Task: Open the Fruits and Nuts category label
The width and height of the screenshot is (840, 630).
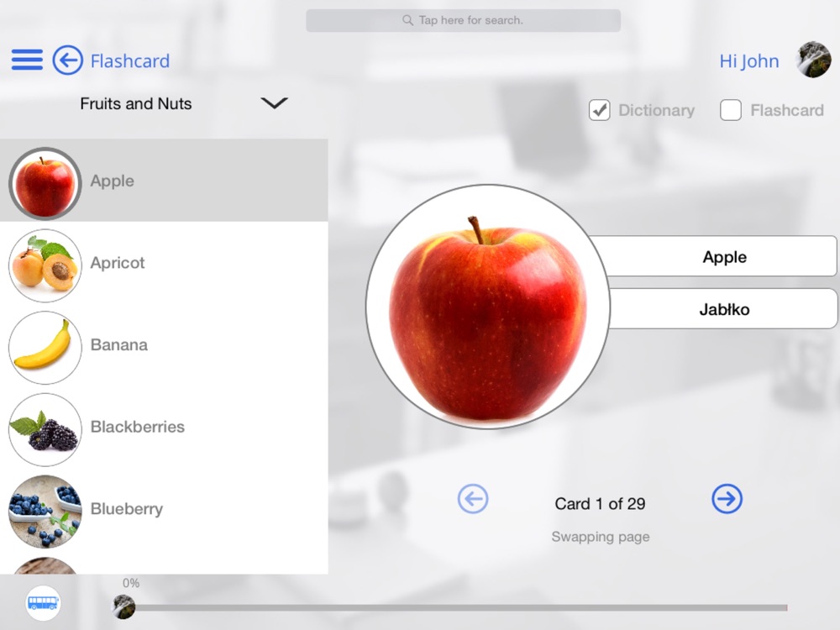Action: click(136, 103)
